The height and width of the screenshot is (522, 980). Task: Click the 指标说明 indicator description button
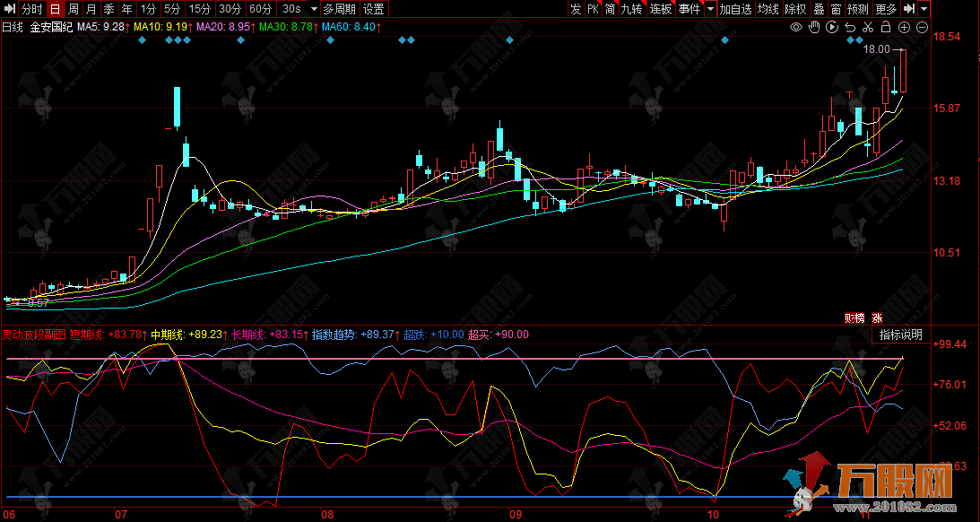click(900, 335)
